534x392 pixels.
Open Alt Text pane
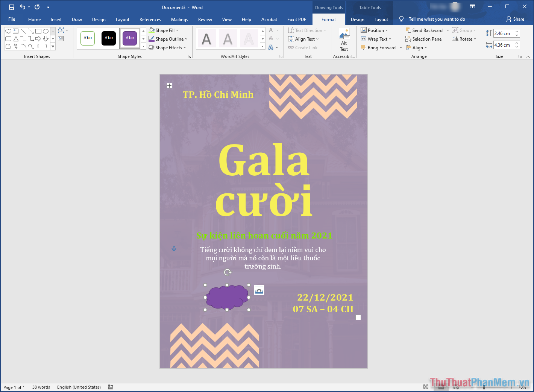coord(344,40)
